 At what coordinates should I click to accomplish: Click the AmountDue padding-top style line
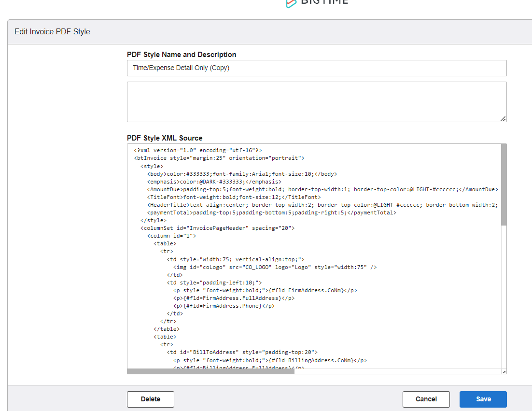(x=322, y=189)
